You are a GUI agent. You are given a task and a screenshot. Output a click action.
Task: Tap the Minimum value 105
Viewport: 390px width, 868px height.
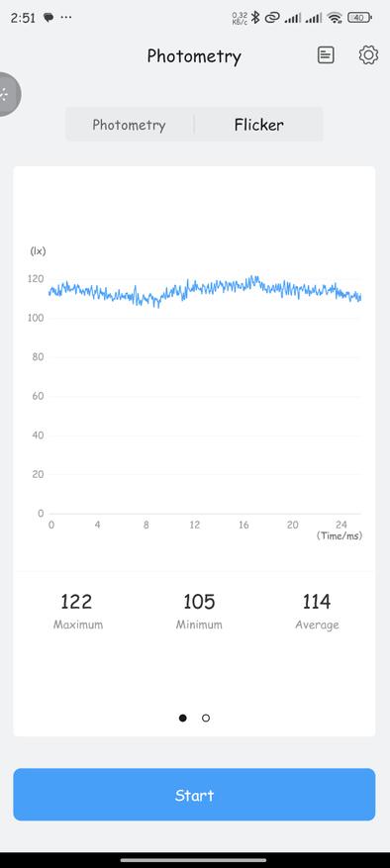(x=199, y=601)
